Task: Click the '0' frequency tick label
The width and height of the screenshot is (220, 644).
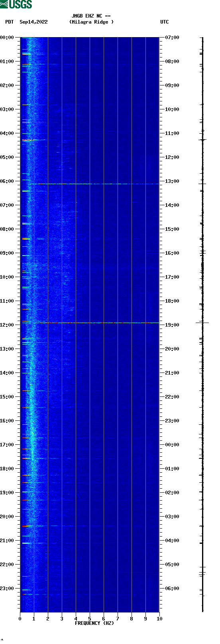Action: pyautogui.click(x=20, y=619)
